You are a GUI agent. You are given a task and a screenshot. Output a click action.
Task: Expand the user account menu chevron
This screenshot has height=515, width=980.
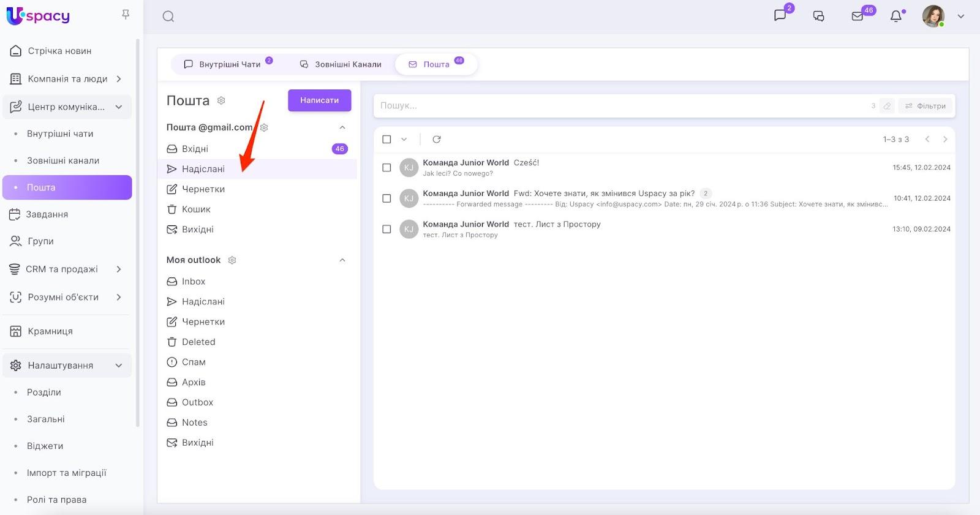[961, 17]
